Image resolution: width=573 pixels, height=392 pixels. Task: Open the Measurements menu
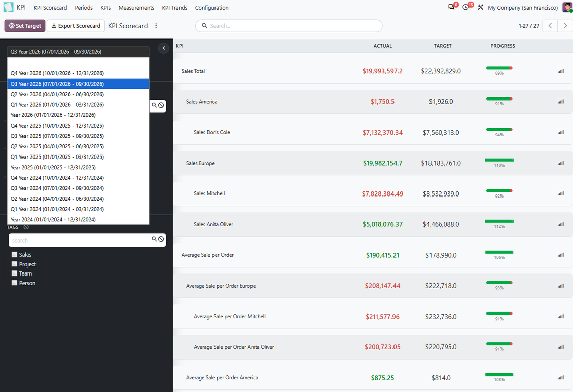[x=136, y=8]
